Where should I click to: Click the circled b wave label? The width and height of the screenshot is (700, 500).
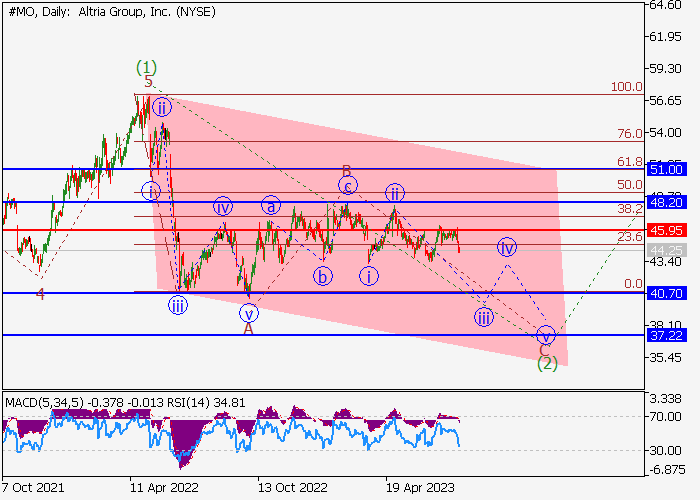pos(323,276)
